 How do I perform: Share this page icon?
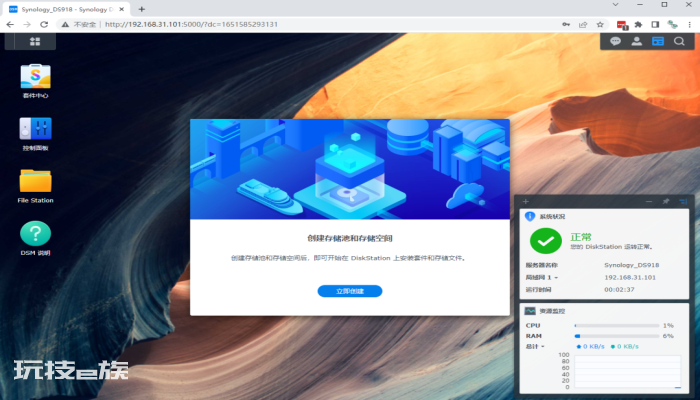(583, 25)
